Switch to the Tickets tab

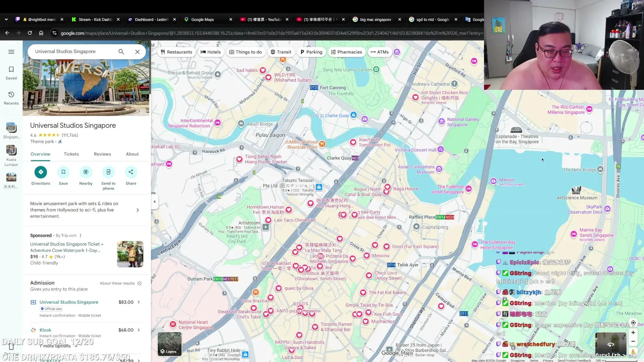[x=71, y=154]
